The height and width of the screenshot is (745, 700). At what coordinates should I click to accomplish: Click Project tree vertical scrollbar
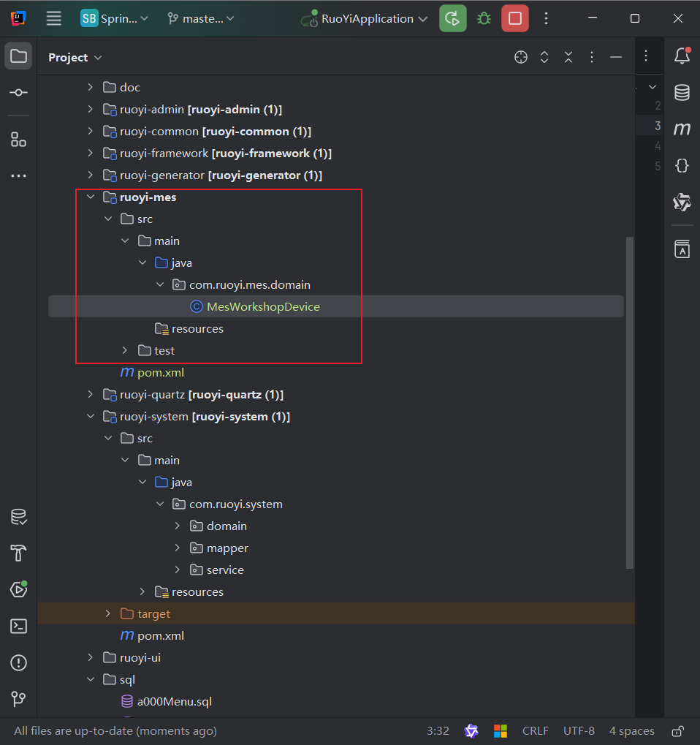tap(630, 402)
